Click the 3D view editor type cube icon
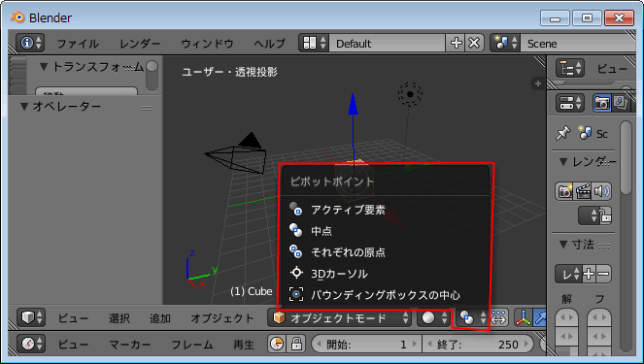The image size is (644, 364). [x=32, y=317]
